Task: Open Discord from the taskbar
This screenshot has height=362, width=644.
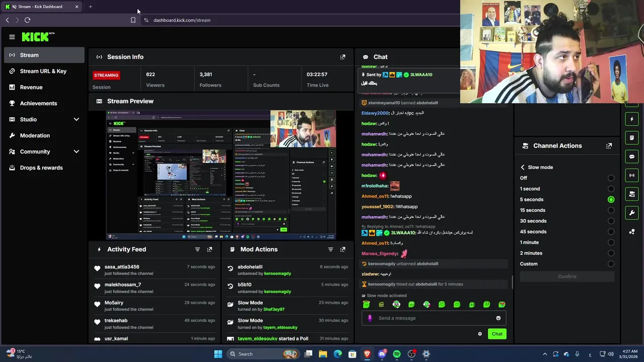Action: point(382,354)
